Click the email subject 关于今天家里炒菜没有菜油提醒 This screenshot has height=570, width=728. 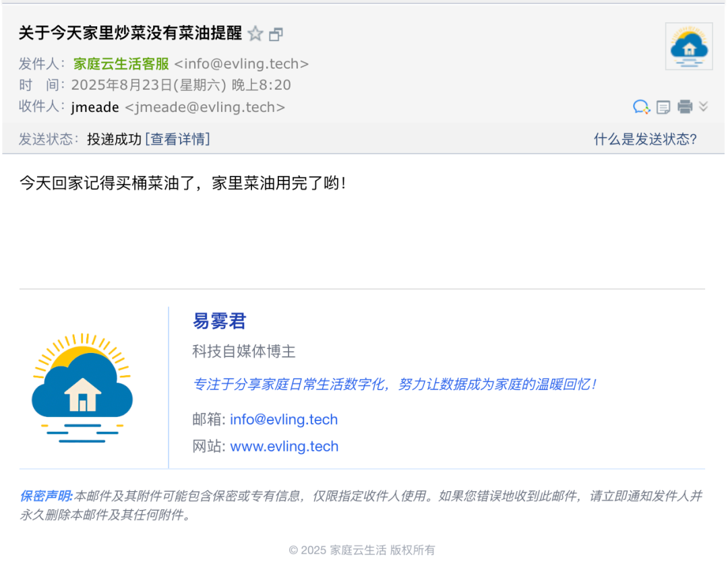click(131, 33)
